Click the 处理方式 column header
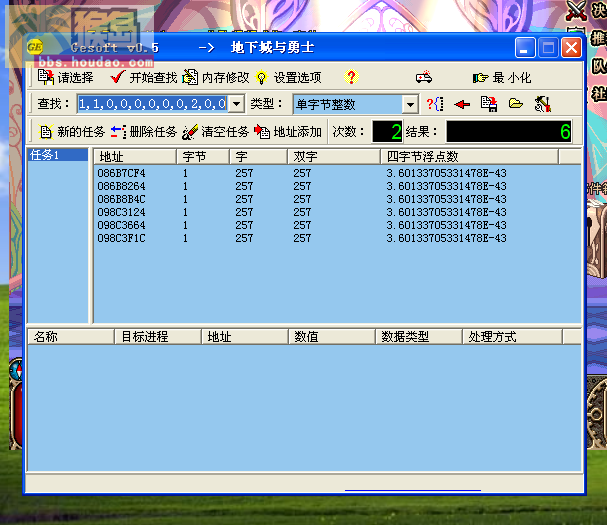The image size is (607, 525). pos(513,336)
